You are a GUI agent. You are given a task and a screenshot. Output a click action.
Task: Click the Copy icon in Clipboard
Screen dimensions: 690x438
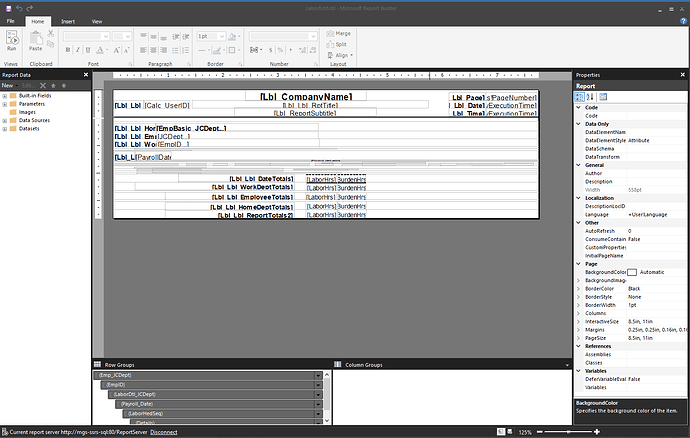tap(51, 44)
